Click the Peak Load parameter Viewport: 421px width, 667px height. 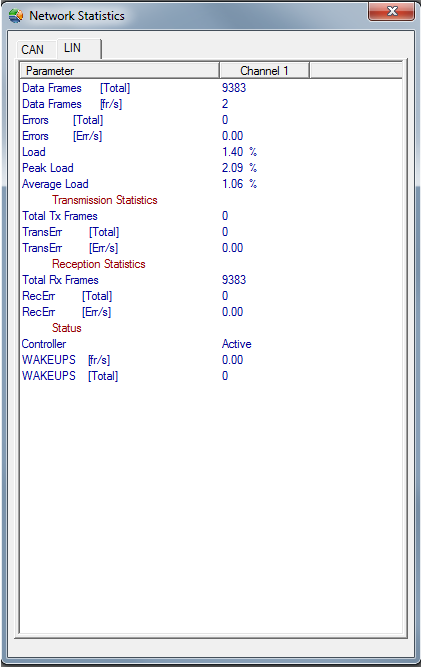point(48,168)
